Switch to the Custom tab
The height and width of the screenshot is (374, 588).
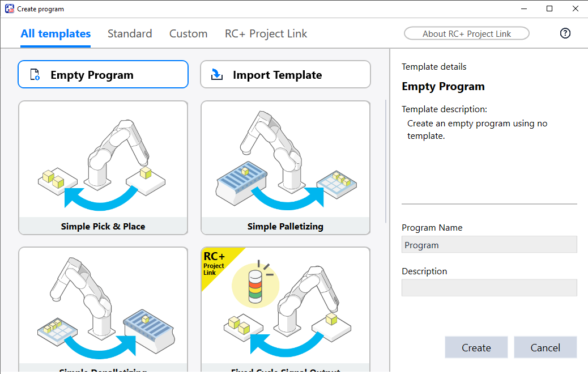[x=188, y=33]
